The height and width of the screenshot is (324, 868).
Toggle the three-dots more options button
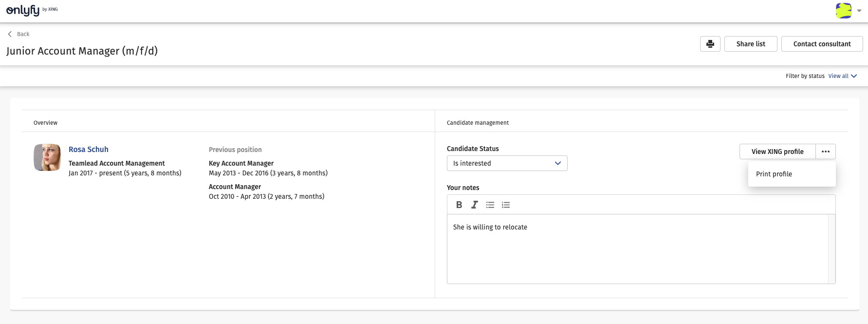click(x=825, y=152)
